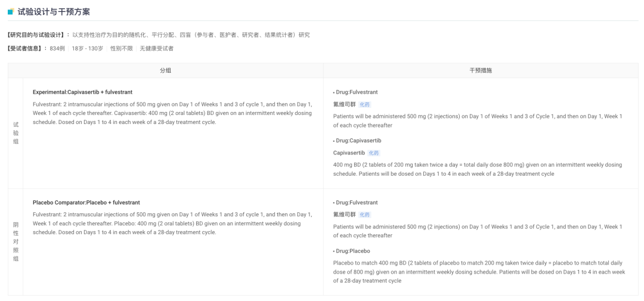Click the 化药 tag beside 氟维司群 in 试验组

click(x=364, y=104)
